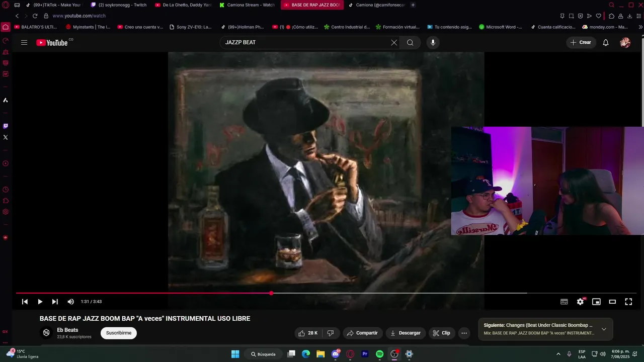This screenshot has height=362, width=644.
Task: Open the Microsoft Word bookmark
Action: click(x=500, y=27)
